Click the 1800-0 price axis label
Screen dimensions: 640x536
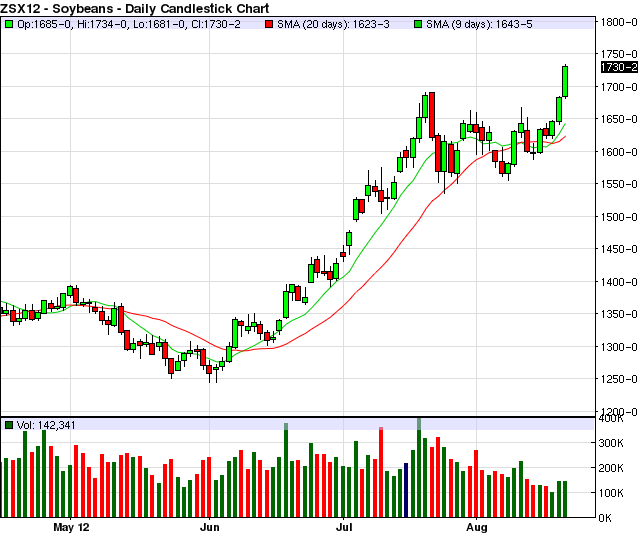click(x=619, y=22)
